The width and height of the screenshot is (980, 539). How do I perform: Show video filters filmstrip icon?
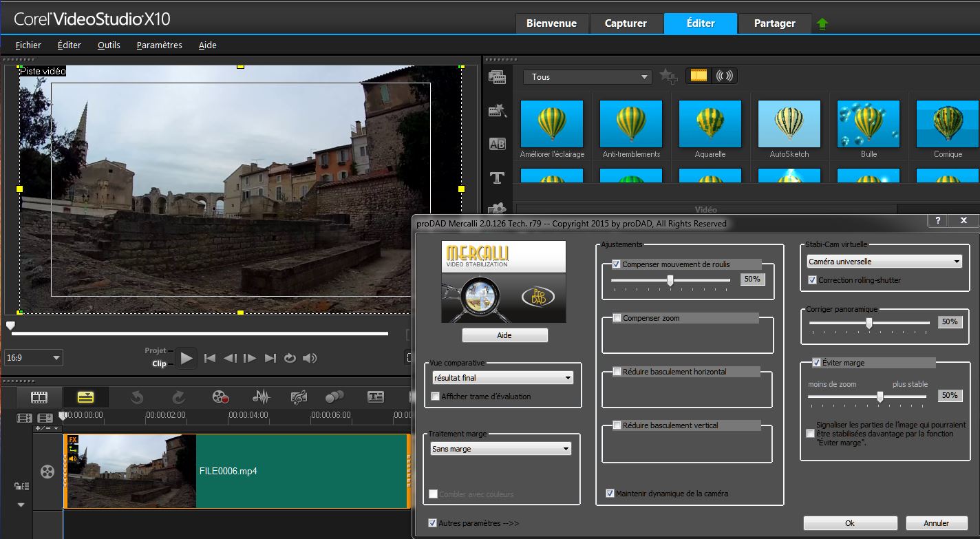tap(699, 76)
